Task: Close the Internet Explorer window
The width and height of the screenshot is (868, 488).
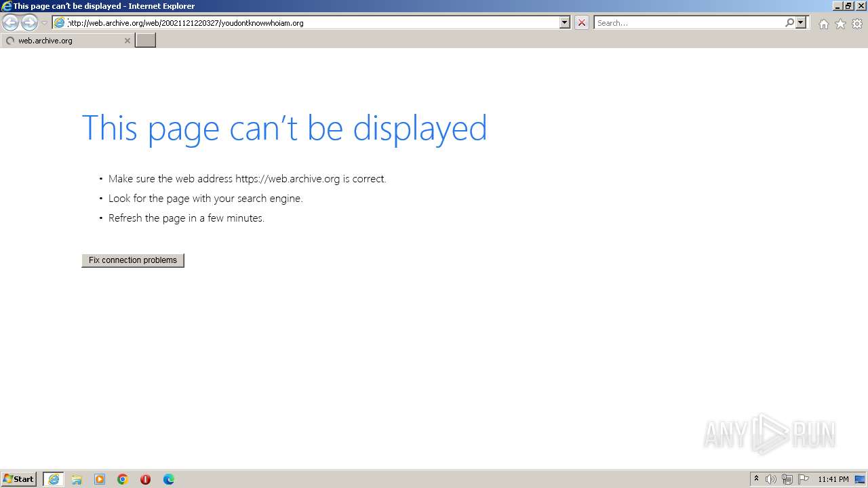Action: pyautogui.click(x=860, y=6)
